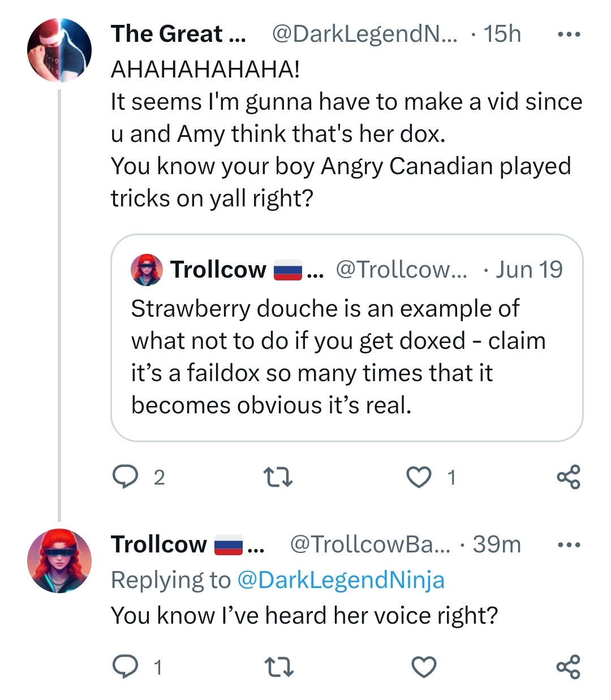Open more options on Trollcow's reply
Image resolution: width=611 pixels, height=700 pixels.
tap(568, 545)
